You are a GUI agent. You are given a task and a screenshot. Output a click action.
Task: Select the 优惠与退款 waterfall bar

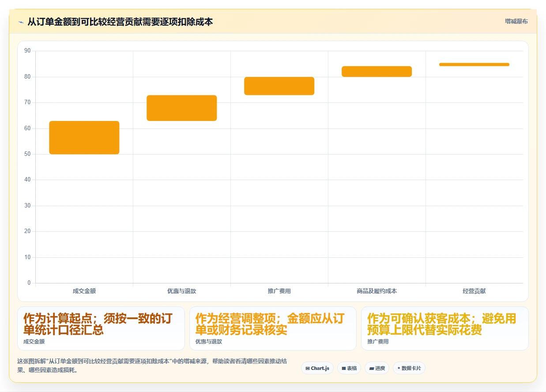pos(182,108)
